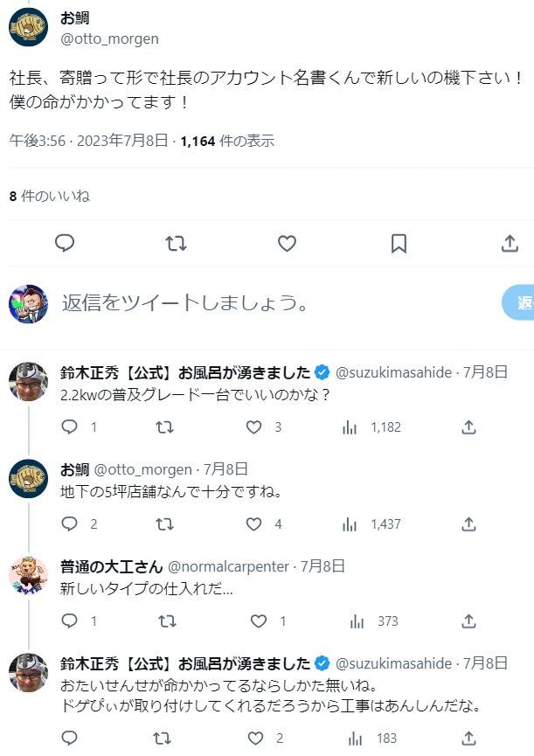
Task: Open @otto_morgen profile from tweet header
Action: tap(109, 38)
